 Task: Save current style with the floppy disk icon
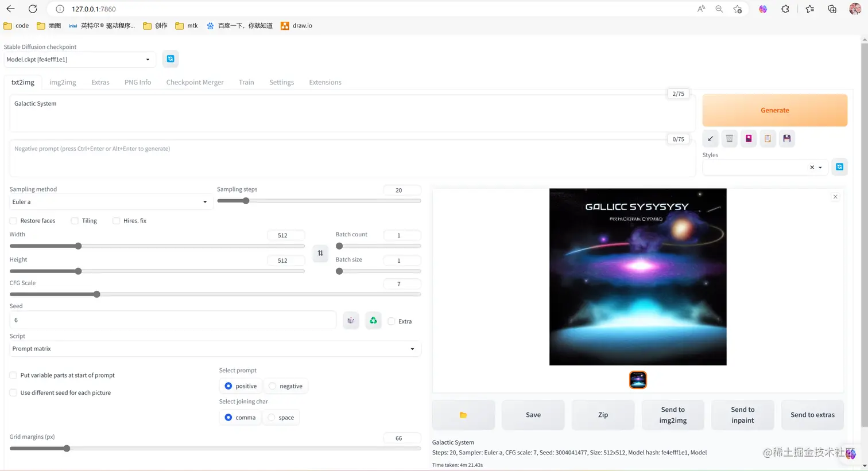coord(786,138)
